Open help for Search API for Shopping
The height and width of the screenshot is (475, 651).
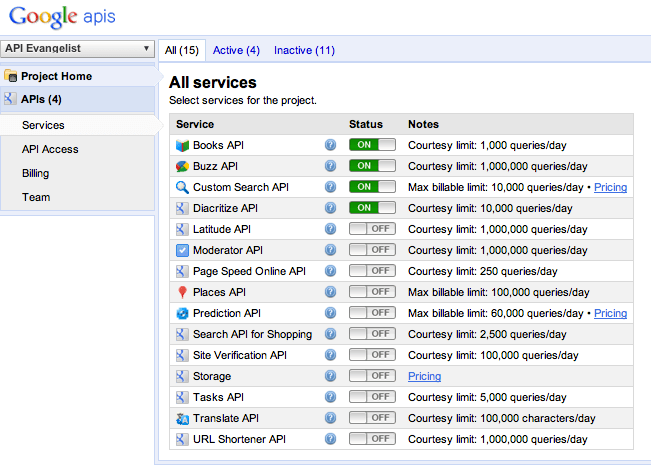tap(330, 334)
